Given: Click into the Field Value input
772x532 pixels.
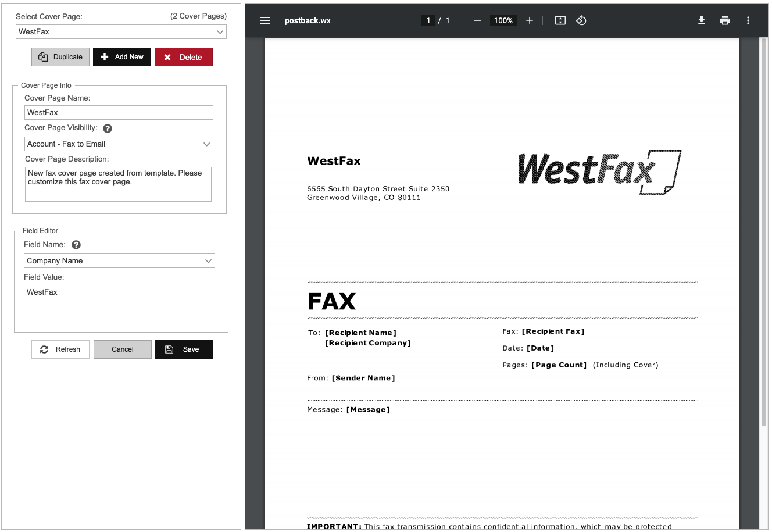Looking at the screenshot, I should tap(119, 292).
